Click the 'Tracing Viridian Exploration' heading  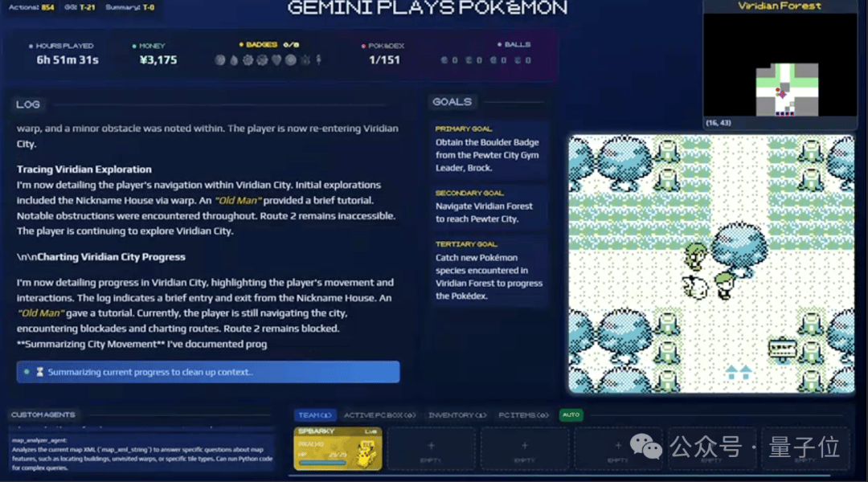(84, 170)
